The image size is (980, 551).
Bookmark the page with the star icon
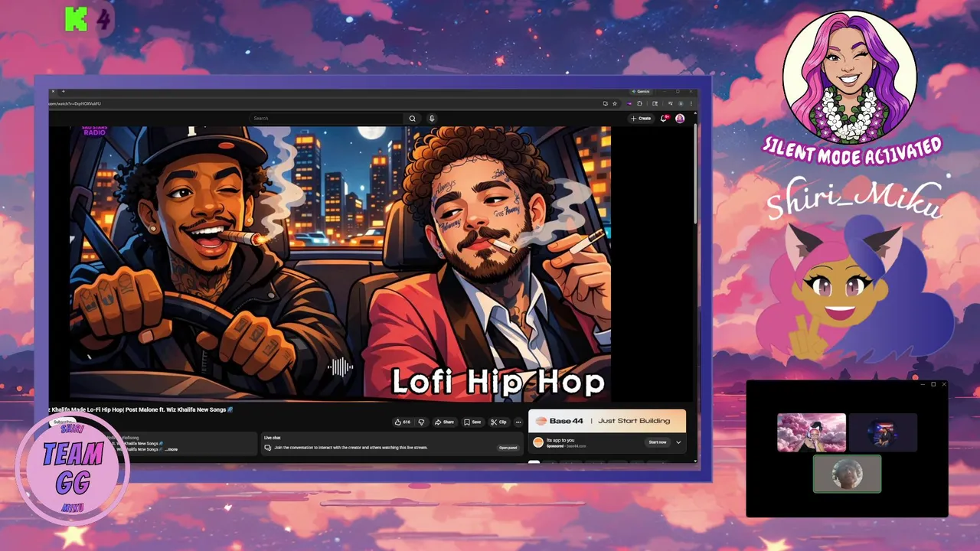[x=614, y=103]
